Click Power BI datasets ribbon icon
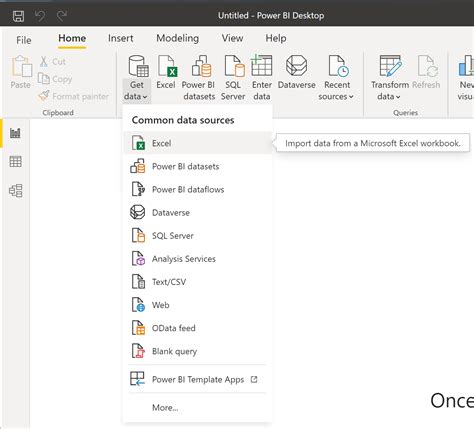The width and height of the screenshot is (474, 429). pyautogui.click(x=199, y=78)
